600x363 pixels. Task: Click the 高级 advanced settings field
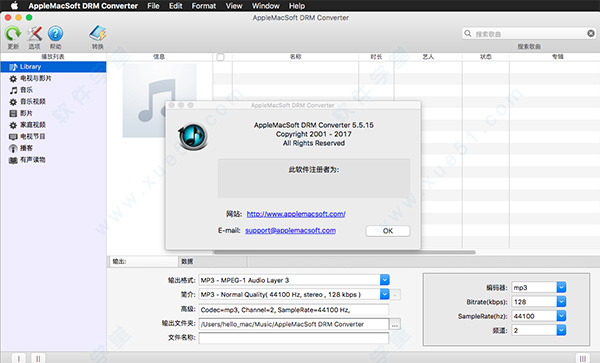294,309
